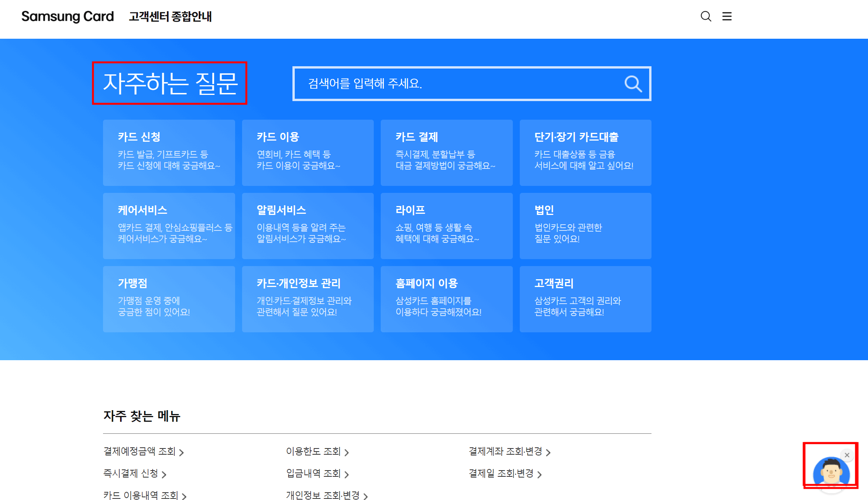Click the Samsung Card logo

coord(67,16)
